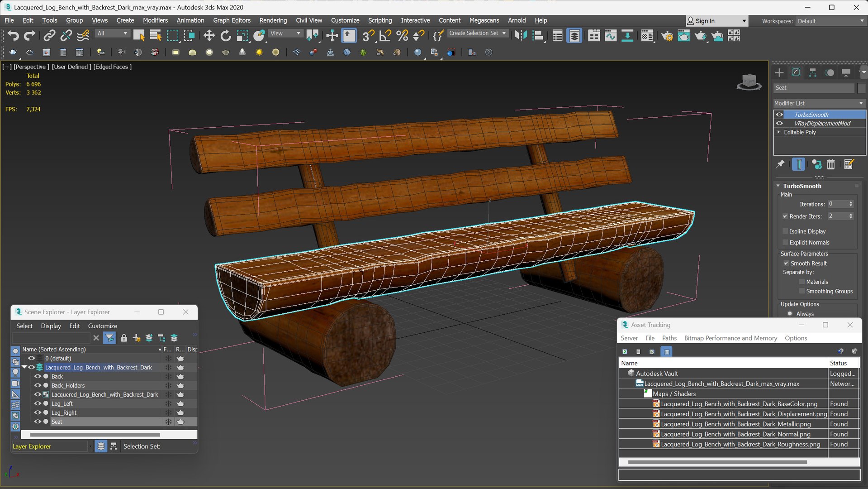
Task: Activate the Select and Uniform Scale tool
Action: pyautogui.click(x=242, y=35)
